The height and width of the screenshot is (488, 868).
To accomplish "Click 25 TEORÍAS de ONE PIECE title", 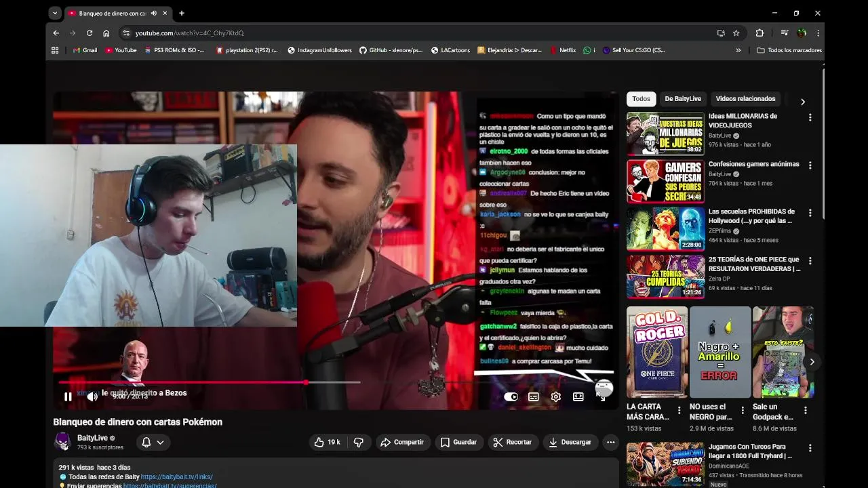I will point(754,264).
